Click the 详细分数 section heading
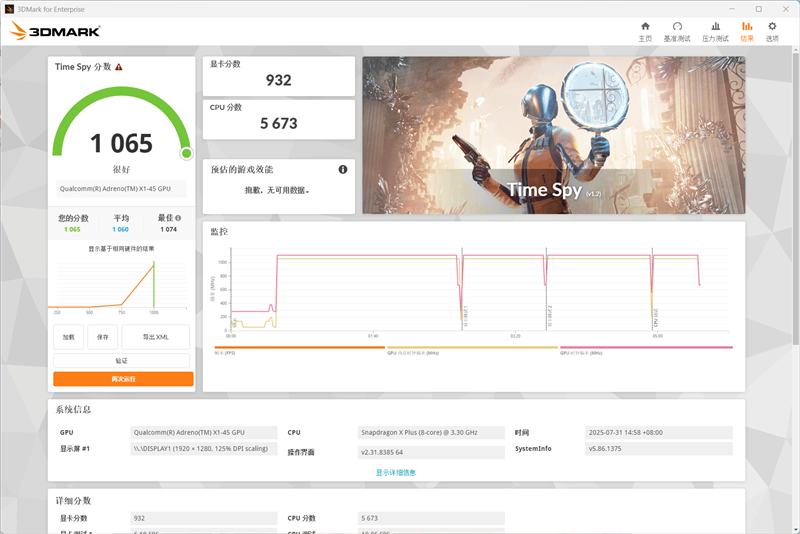Image resolution: width=800 pixels, height=534 pixels. 73,501
